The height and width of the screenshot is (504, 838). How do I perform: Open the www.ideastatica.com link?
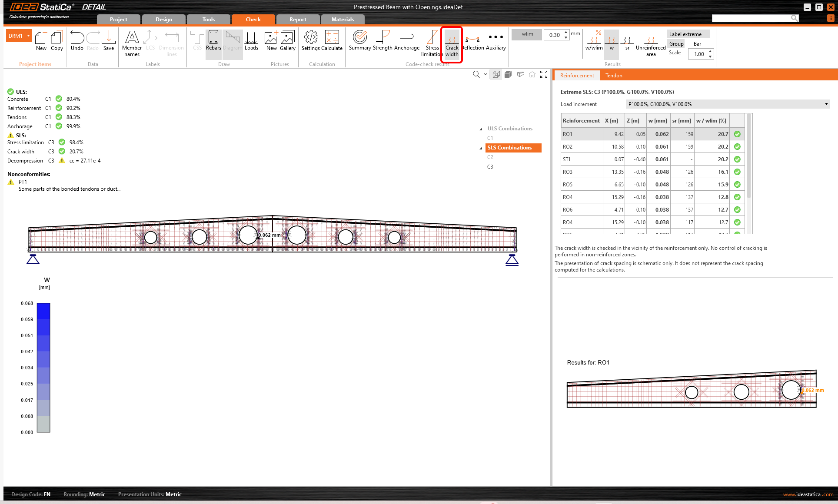[x=808, y=494]
